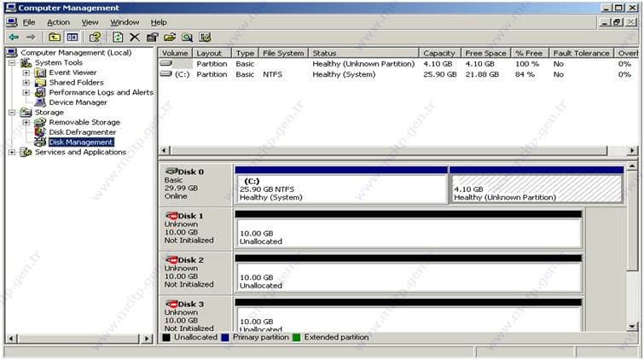644x360 pixels.
Task: Open the Help toolbar icon
Action: pos(95,38)
